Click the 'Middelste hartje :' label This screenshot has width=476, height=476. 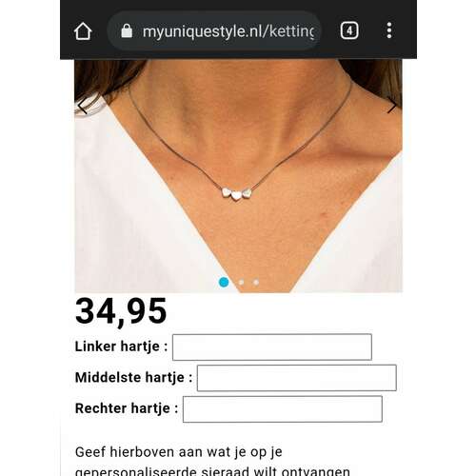pos(133,377)
